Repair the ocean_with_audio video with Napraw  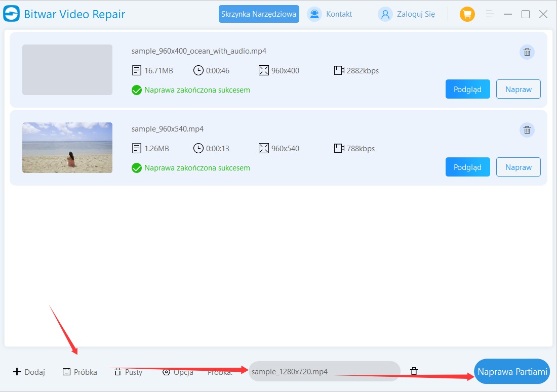pyautogui.click(x=518, y=89)
